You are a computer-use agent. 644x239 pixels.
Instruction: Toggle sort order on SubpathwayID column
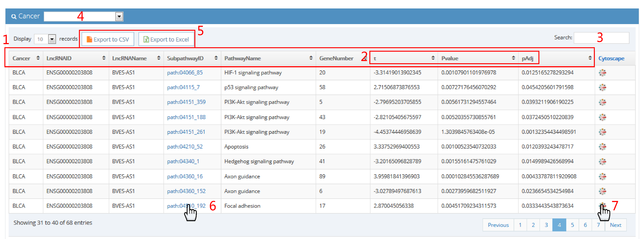point(216,58)
